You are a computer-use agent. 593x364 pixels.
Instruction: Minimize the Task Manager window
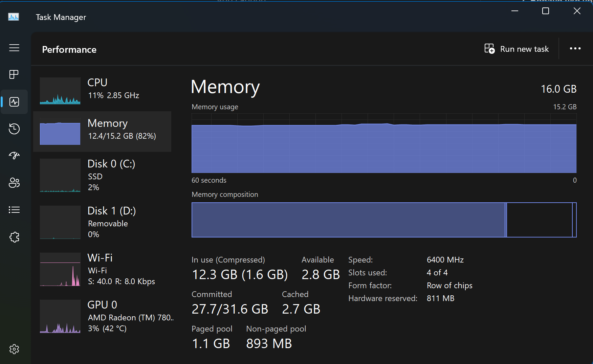tap(515, 11)
